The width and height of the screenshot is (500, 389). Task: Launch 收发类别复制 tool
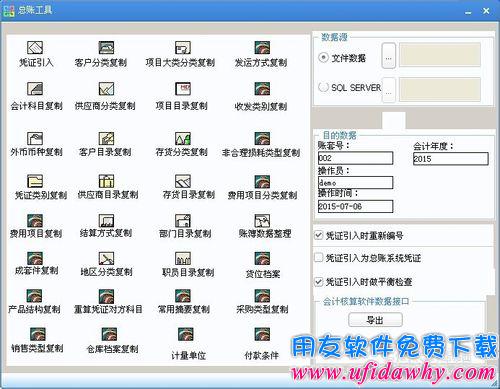point(262,88)
